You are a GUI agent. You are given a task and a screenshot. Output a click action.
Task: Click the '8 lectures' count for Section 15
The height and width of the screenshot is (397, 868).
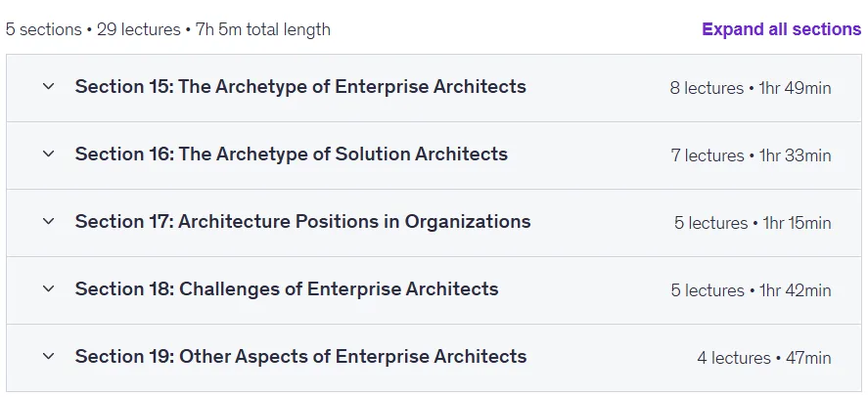707,88
